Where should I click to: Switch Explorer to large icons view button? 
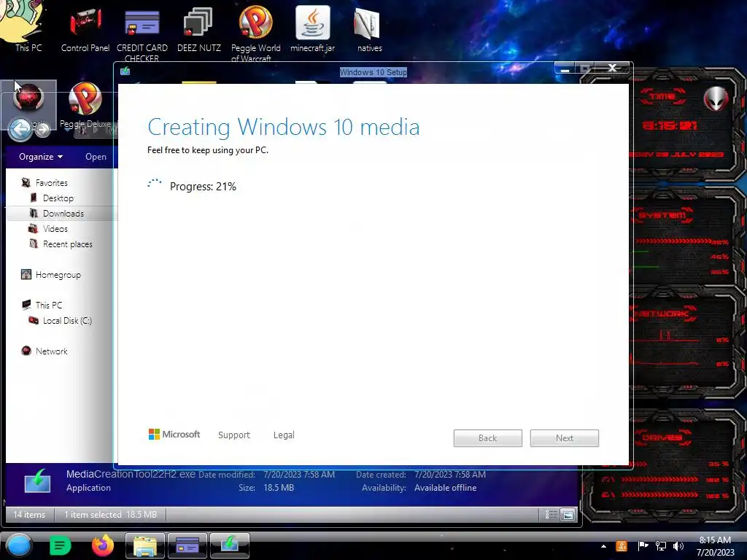tap(568, 514)
